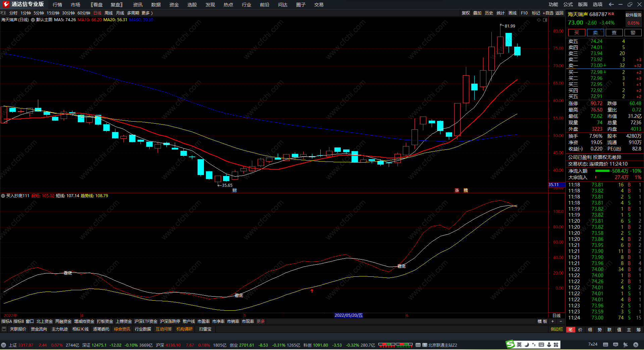The height and width of the screenshot is (350, 644).
Task: Open the 模板 template menu
Action: [542, 321]
